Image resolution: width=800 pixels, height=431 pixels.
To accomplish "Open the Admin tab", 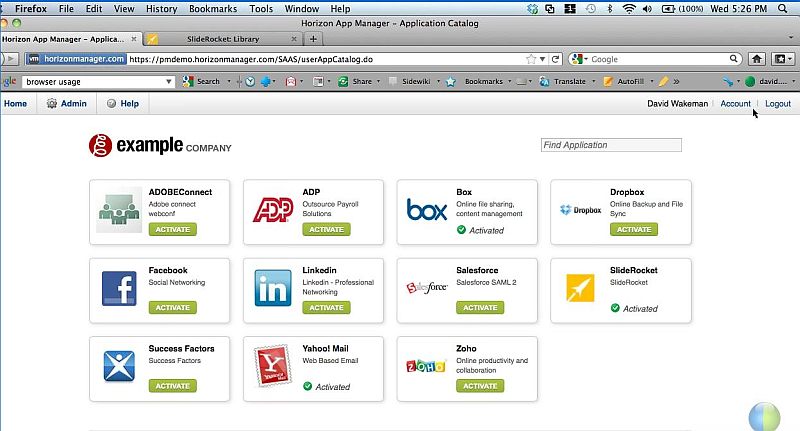I will click(x=67, y=104).
